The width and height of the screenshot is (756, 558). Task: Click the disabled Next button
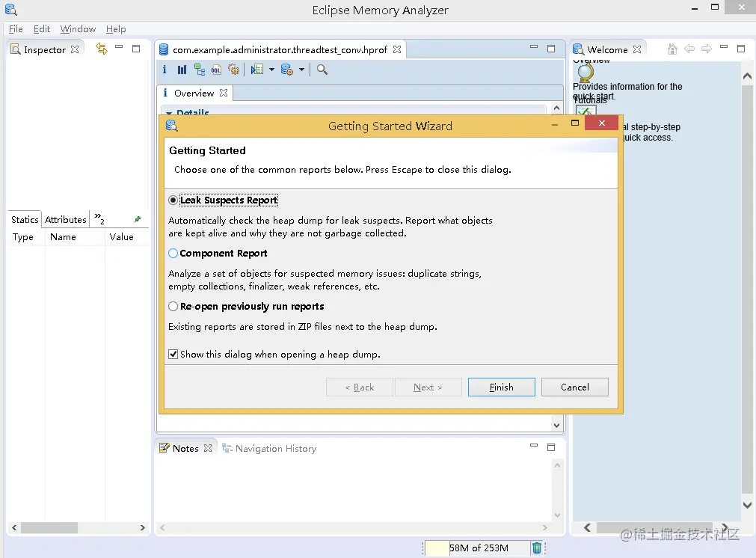(428, 387)
